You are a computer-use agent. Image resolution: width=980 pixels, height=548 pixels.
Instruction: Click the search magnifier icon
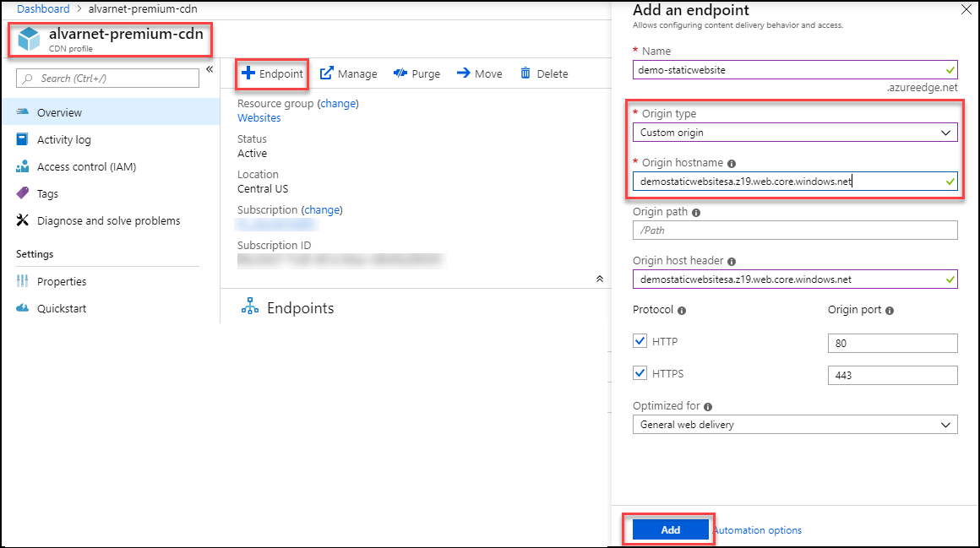click(28, 79)
